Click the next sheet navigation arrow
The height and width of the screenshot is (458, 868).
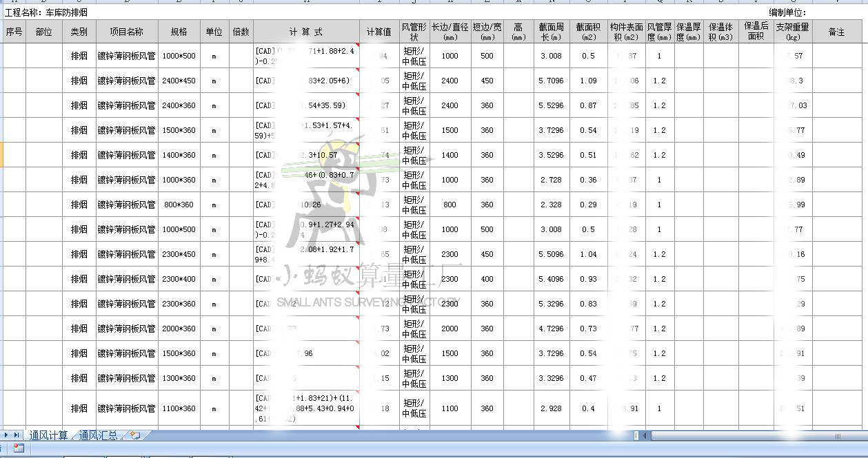[7, 435]
